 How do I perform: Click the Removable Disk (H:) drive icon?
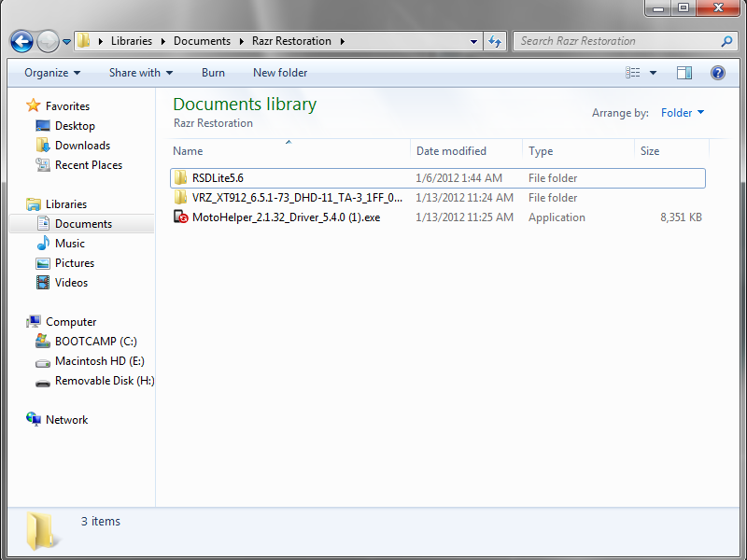[x=43, y=383]
